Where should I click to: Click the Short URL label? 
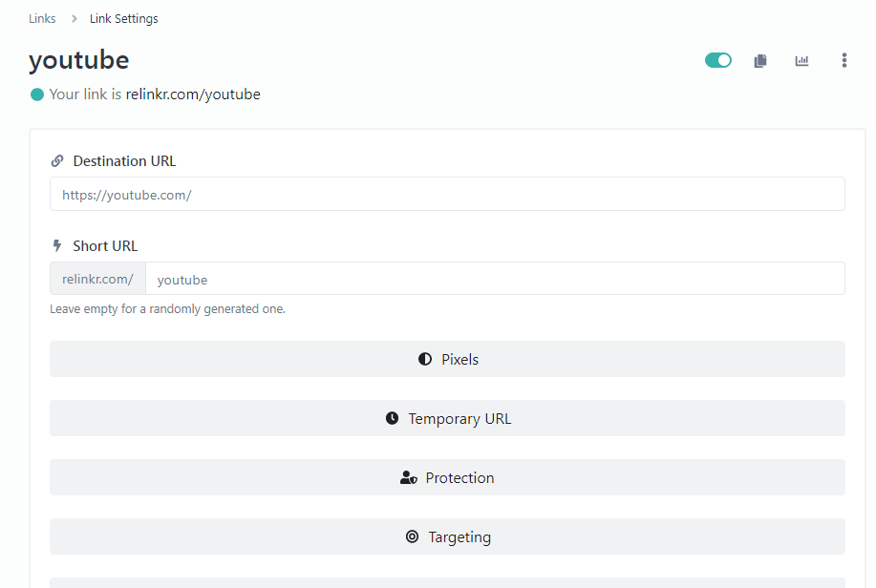105,246
